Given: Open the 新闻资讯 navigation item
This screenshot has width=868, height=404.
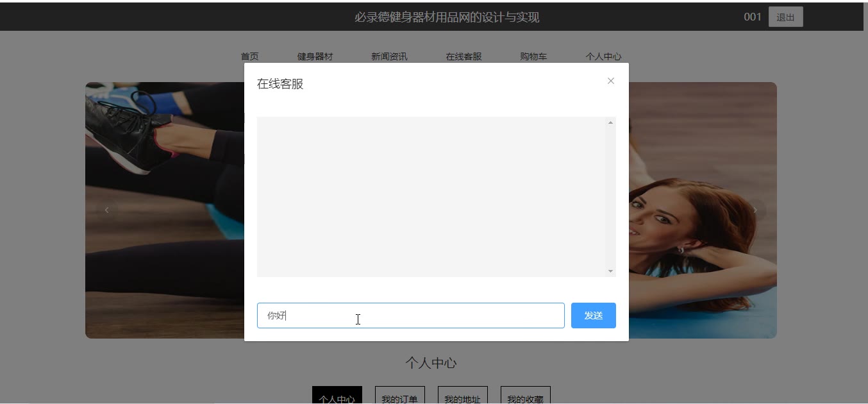Looking at the screenshot, I should click(x=389, y=56).
